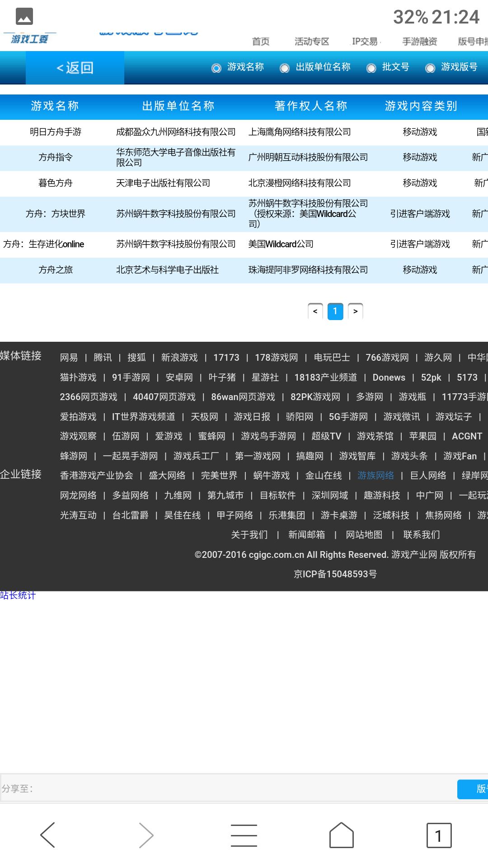Click the 京ICP备15048593号 text
The height and width of the screenshot is (868, 488).
[335, 574]
